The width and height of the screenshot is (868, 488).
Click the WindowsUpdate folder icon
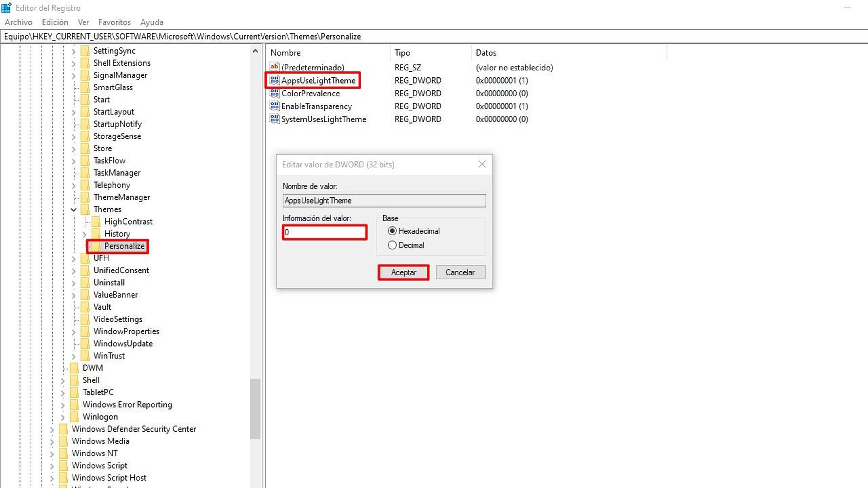pyautogui.click(x=85, y=343)
